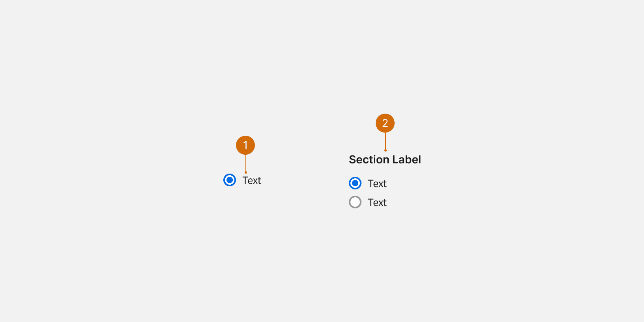
Task: Click the word Label in the section heading
Action: tap(406, 159)
